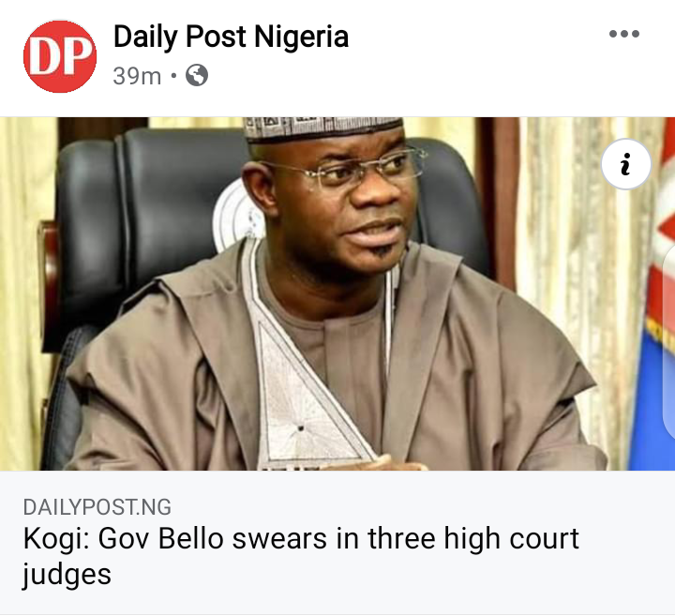This screenshot has height=616, width=675.
Task: Tap the white D letter in logo
Action: [x=45, y=57]
